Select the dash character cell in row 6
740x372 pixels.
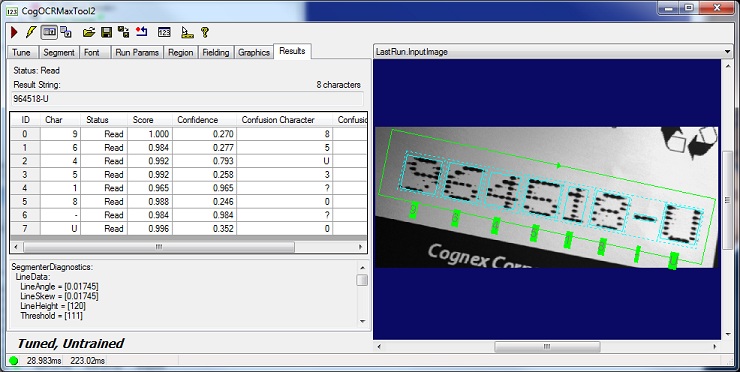60,215
